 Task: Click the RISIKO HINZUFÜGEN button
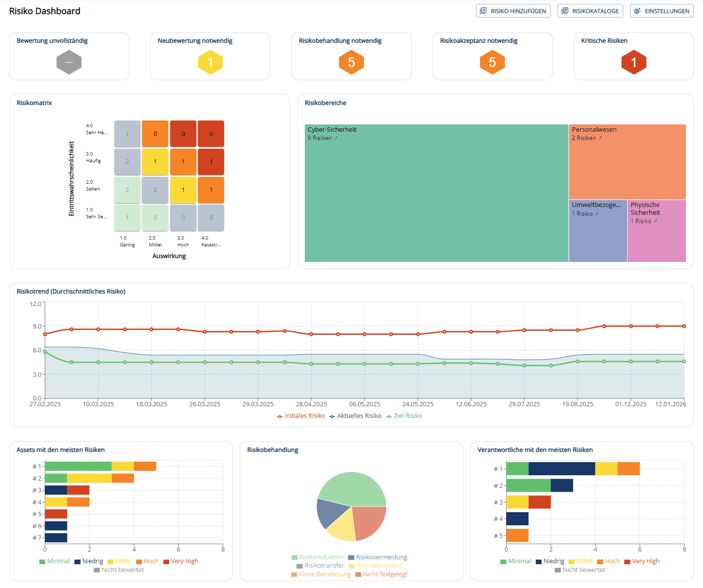pos(513,10)
